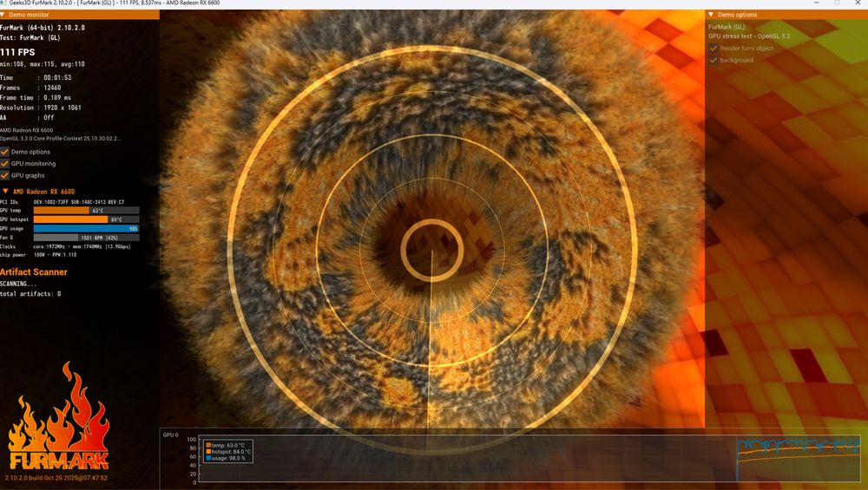
Task: Click the Test: FurMark (GL) line
Action: click(x=30, y=37)
